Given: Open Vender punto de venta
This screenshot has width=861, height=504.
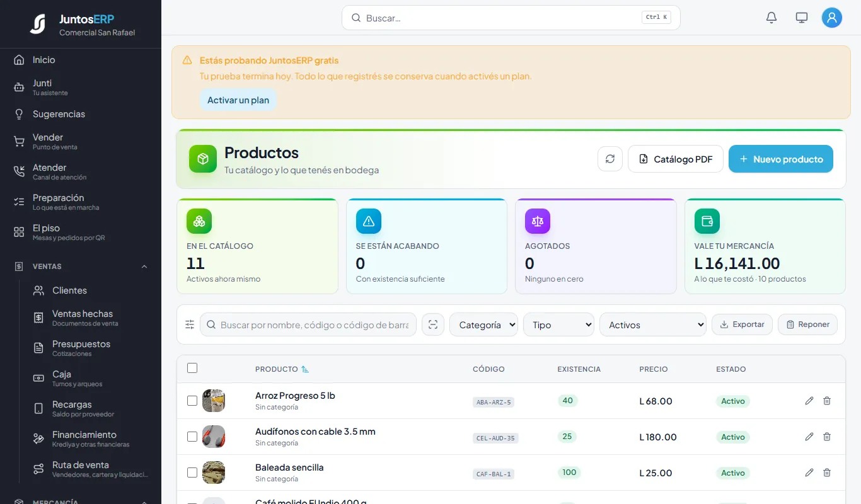Looking at the screenshot, I should [81, 141].
